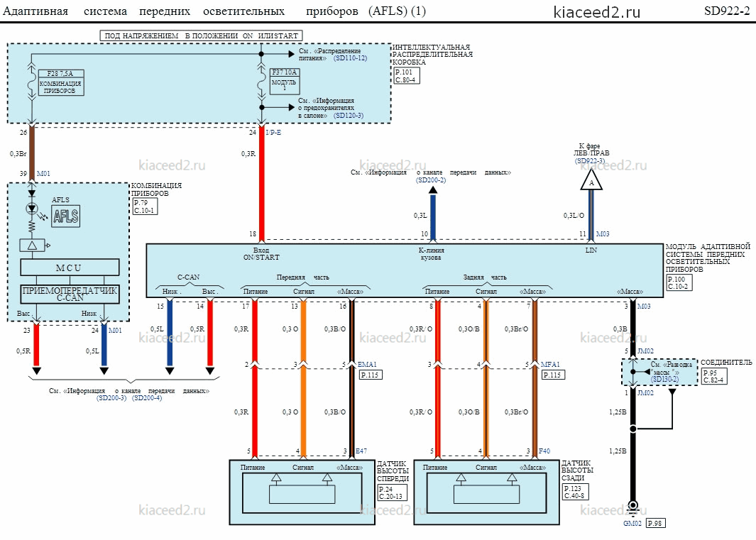Open the SD130-2 ground distribution link
The width and height of the screenshot is (756, 540).
click(x=664, y=380)
